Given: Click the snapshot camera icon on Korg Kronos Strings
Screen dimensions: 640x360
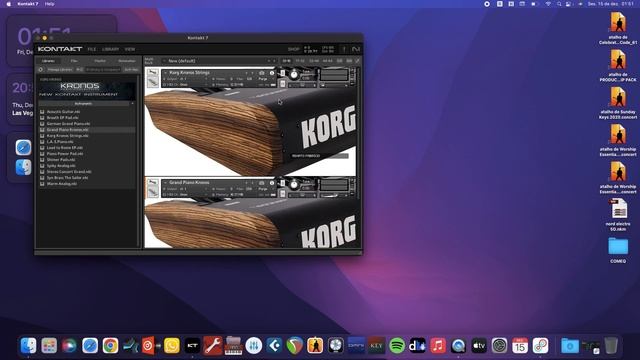Looking at the screenshot, I should (262, 73).
